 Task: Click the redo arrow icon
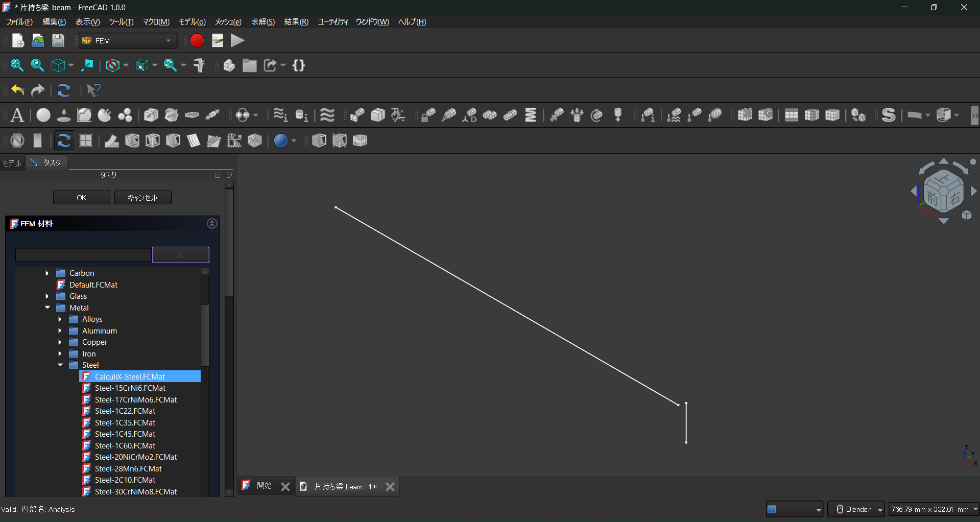click(38, 90)
